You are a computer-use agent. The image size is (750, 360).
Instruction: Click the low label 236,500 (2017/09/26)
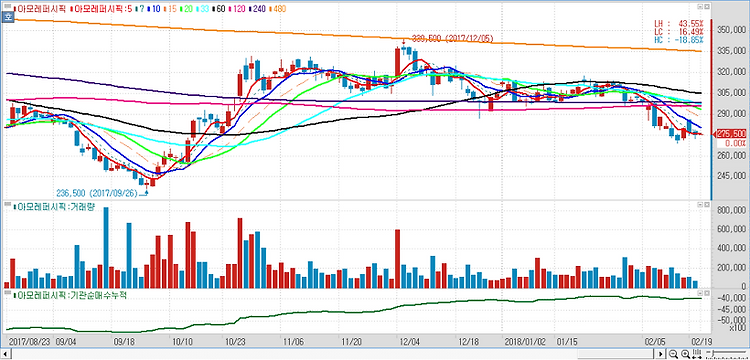97,193
